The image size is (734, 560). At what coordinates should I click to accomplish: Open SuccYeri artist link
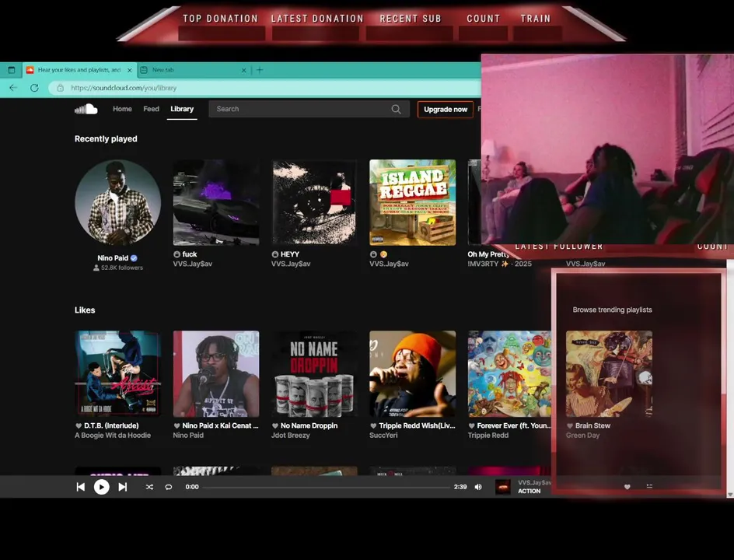pyautogui.click(x=383, y=436)
